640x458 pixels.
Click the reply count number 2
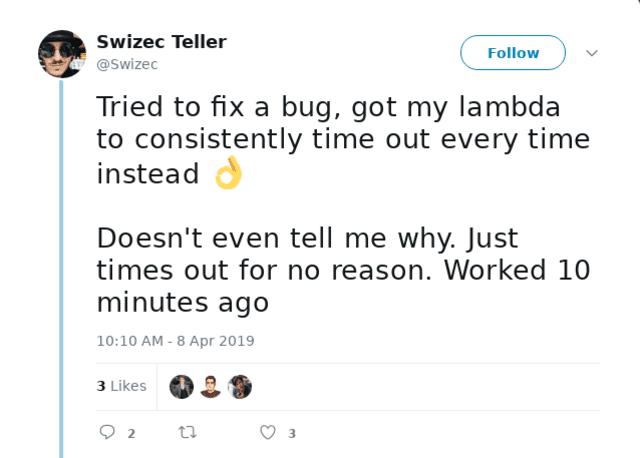point(131,434)
